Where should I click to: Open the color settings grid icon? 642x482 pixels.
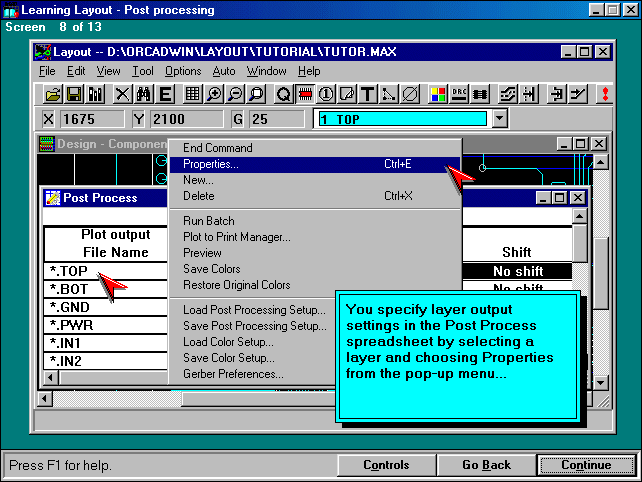[438, 94]
